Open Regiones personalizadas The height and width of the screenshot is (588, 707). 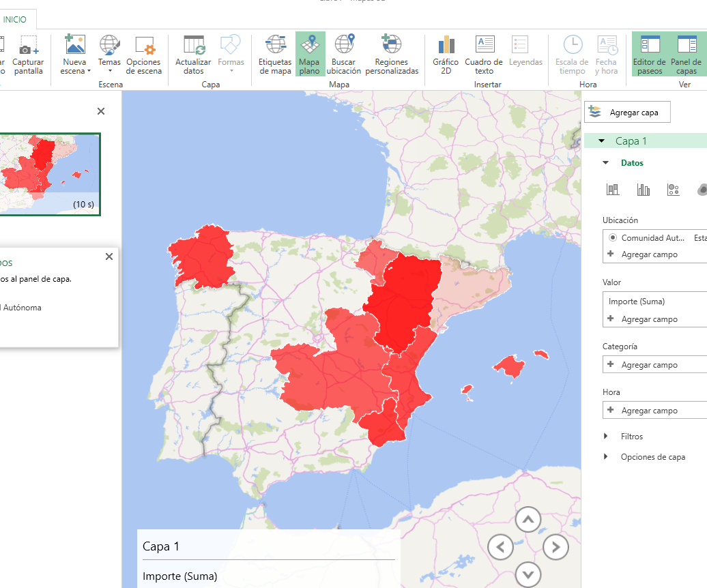click(x=391, y=53)
